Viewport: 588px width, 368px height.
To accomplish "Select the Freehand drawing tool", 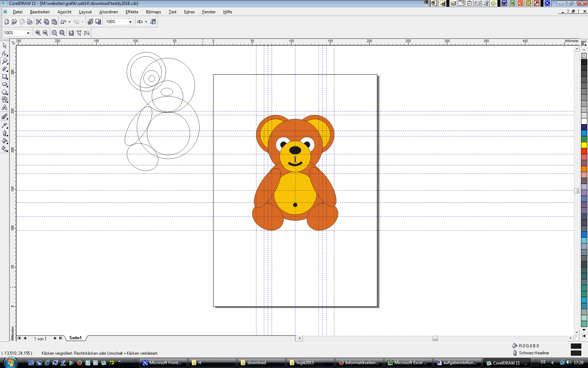I will pyautogui.click(x=5, y=69).
